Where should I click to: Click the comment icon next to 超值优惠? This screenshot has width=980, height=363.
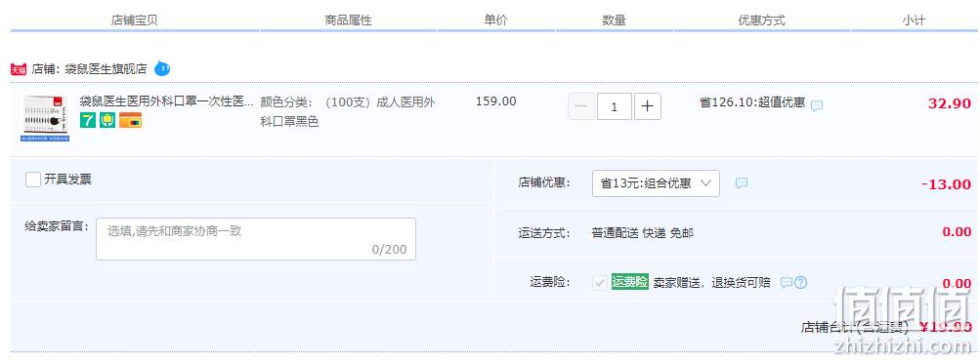(816, 105)
